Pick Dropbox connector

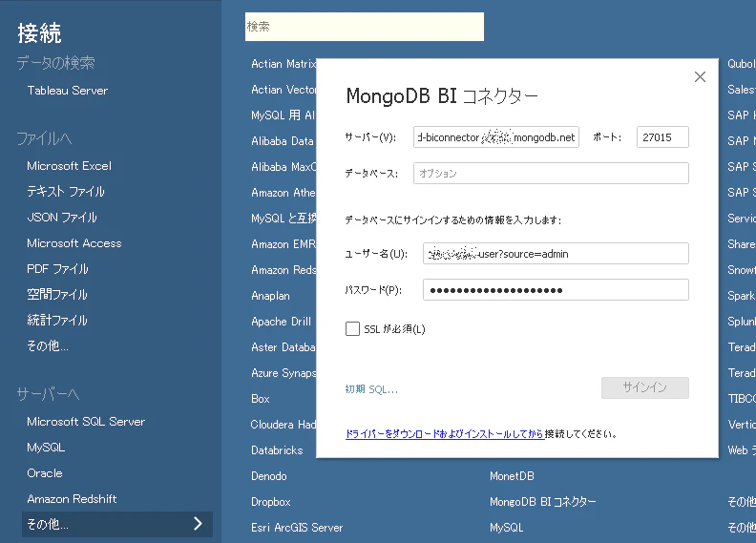pyautogui.click(x=271, y=502)
